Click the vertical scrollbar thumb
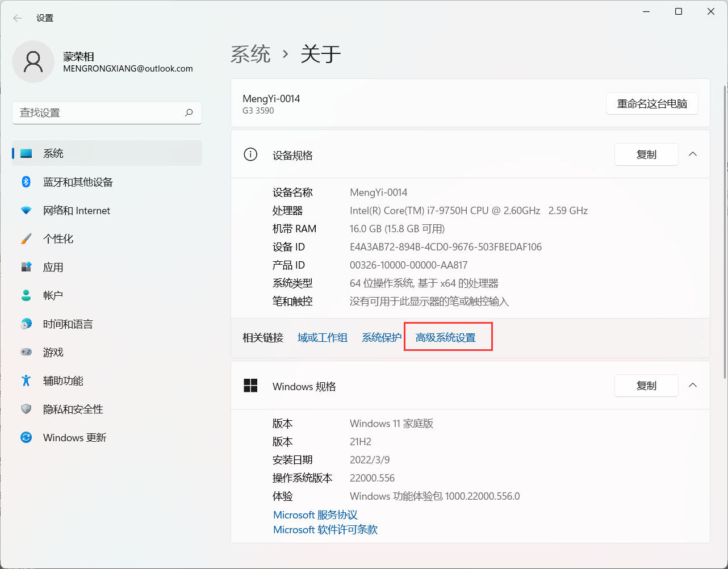 click(x=725, y=232)
